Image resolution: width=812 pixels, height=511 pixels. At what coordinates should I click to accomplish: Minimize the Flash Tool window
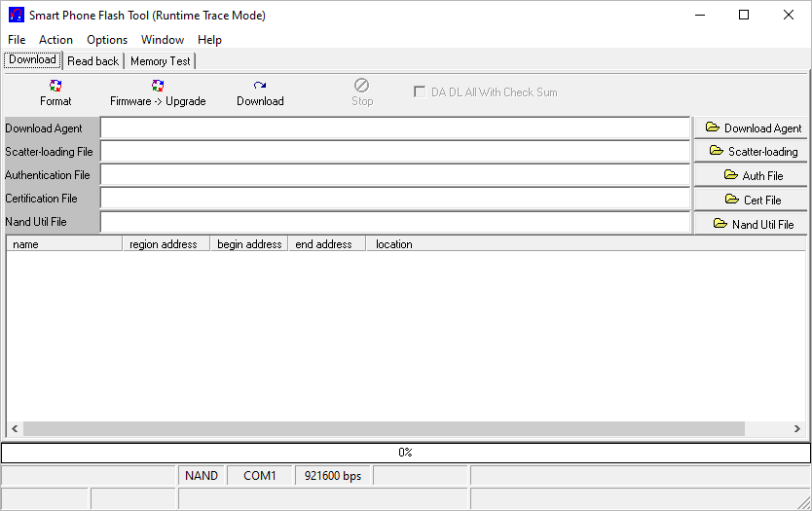pyautogui.click(x=700, y=15)
